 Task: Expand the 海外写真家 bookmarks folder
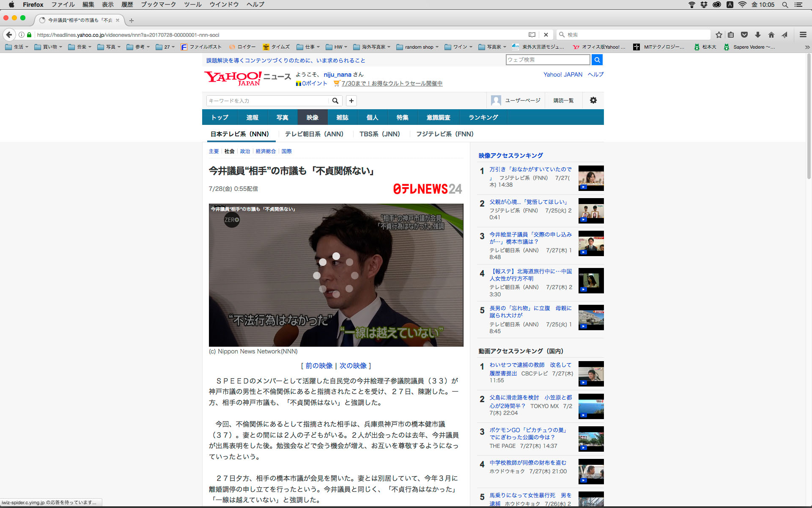point(371,47)
